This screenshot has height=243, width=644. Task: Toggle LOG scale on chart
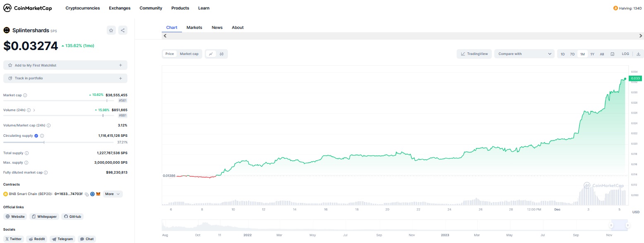pyautogui.click(x=625, y=54)
